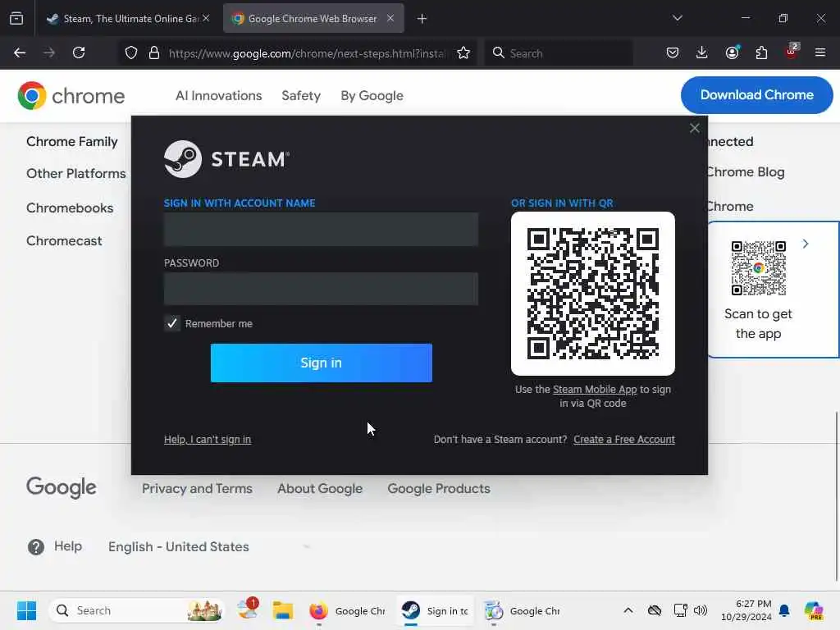Close the Steam sign-in dialog
840x630 pixels.
pyautogui.click(x=694, y=128)
